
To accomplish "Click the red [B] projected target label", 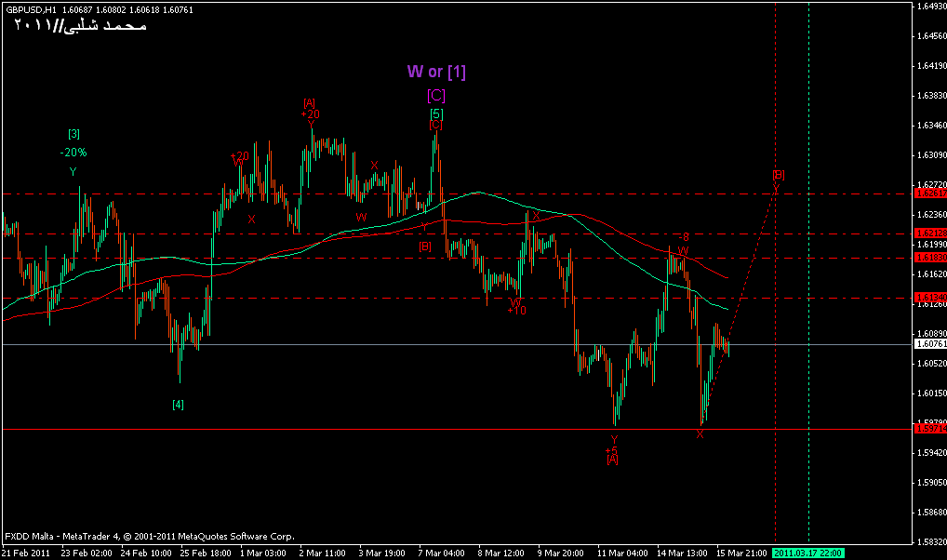I will tap(779, 174).
